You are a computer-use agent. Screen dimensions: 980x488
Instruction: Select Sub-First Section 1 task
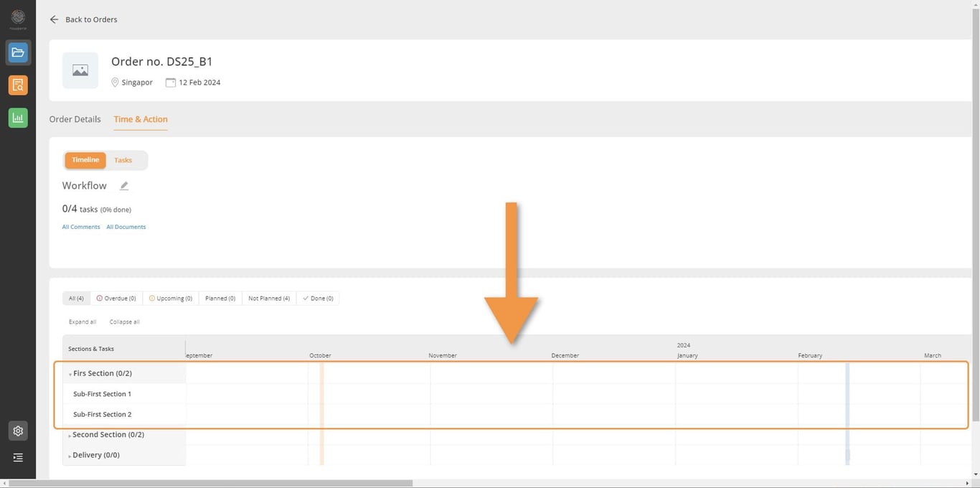(102, 394)
